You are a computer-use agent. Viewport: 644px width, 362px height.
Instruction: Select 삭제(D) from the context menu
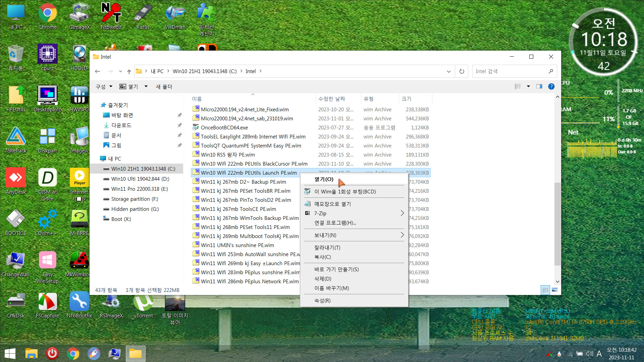[x=354, y=279]
